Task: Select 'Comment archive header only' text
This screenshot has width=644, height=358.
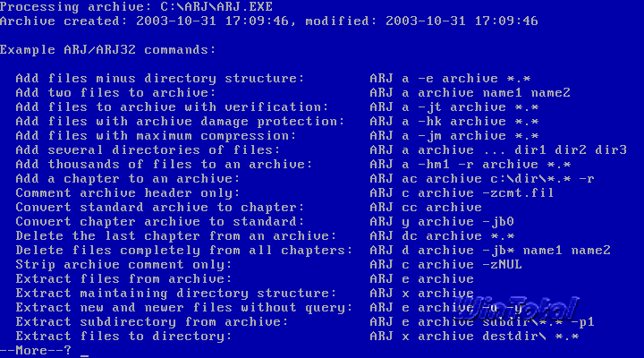Action: (x=126, y=192)
